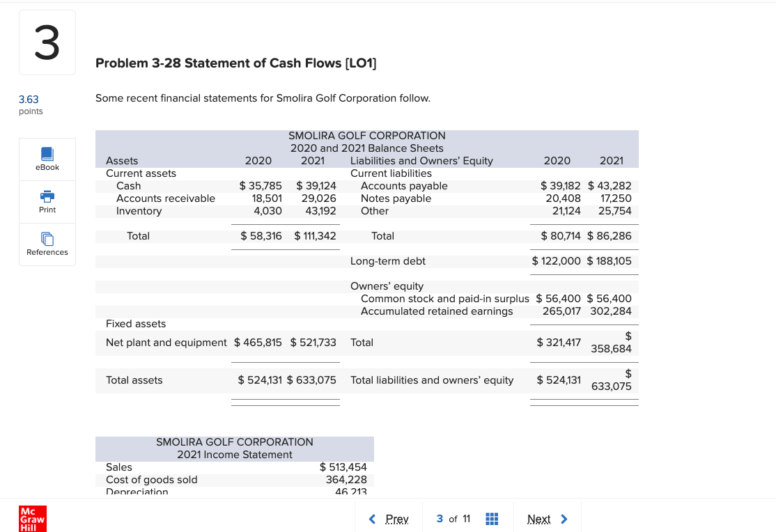Click the Prev navigation link
Viewport: 776px width, 532px height.
coord(397,519)
